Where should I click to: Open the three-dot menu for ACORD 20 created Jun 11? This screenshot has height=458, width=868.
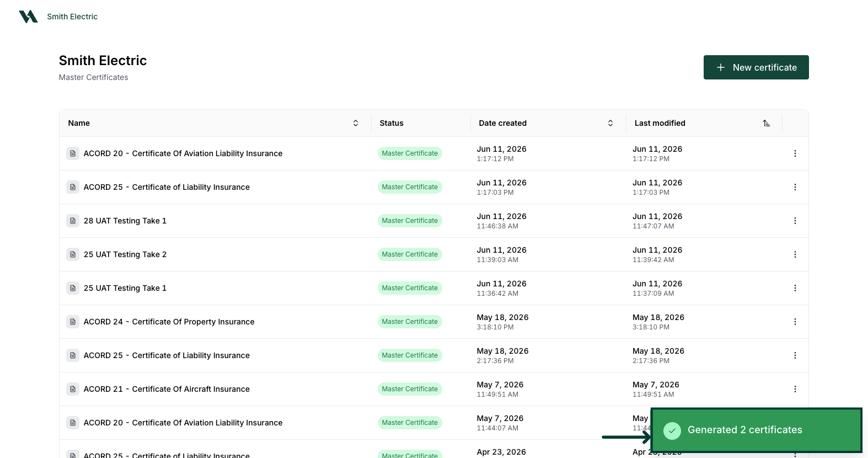coord(795,153)
